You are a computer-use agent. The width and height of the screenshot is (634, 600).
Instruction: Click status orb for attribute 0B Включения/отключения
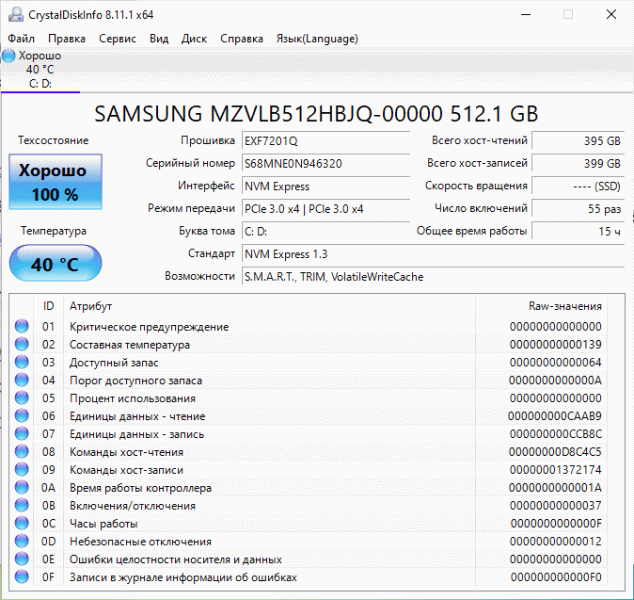21,505
